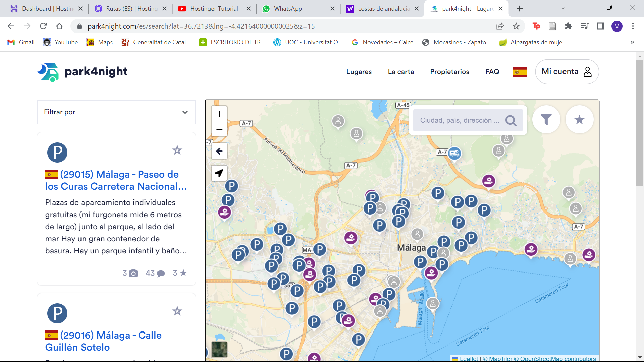The image size is (644, 362).
Task: Favorite the Paseo de los Curas listing
Action: (x=177, y=150)
